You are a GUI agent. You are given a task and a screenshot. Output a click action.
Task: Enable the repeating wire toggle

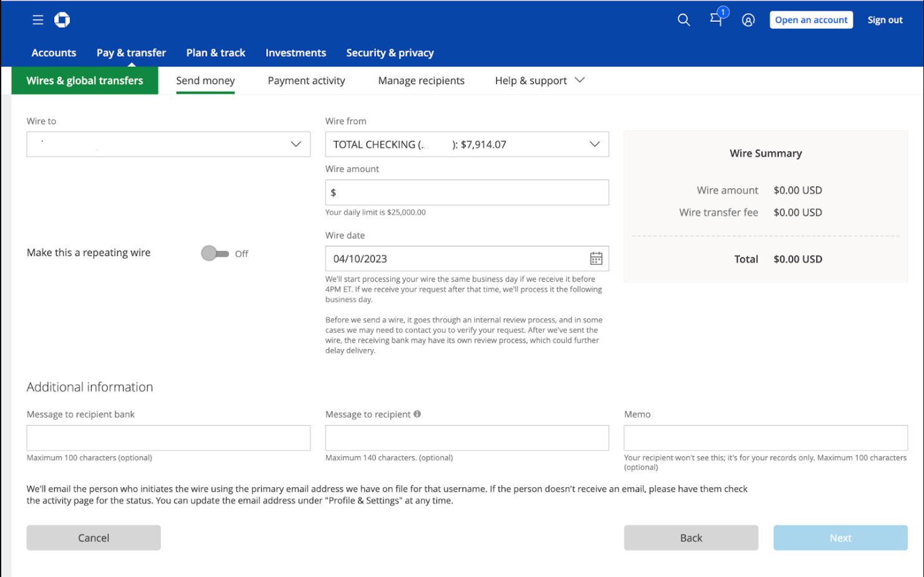[x=215, y=253]
